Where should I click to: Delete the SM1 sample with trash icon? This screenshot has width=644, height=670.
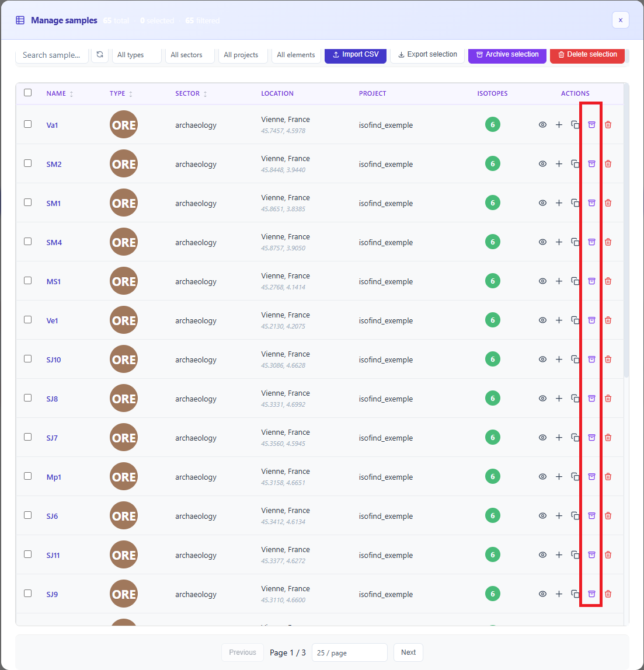(608, 203)
